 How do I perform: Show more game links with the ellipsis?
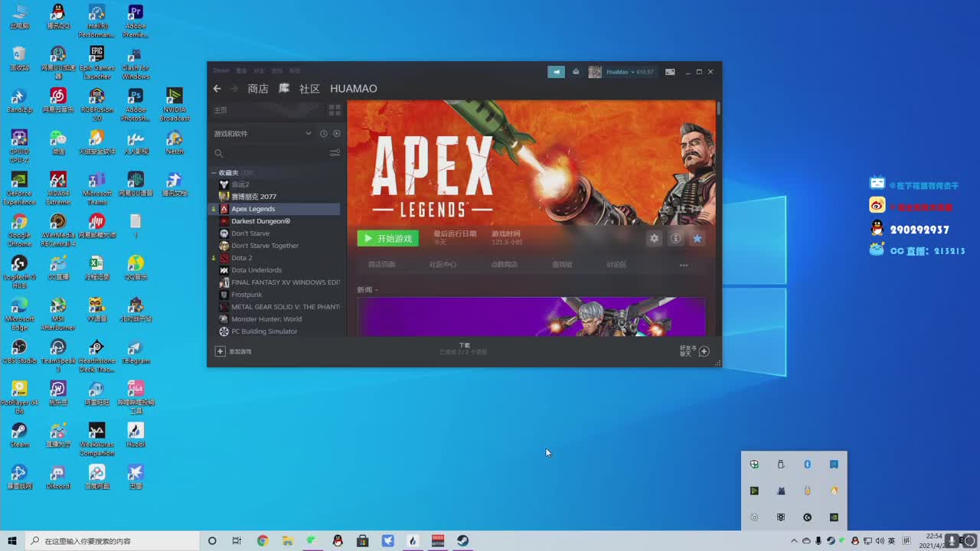click(684, 266)
